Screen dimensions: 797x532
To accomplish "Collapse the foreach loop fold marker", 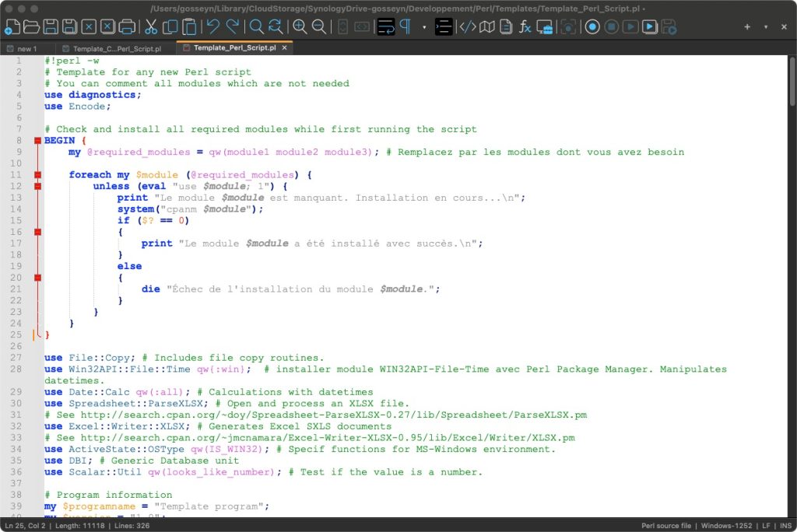I will (37, 175).
